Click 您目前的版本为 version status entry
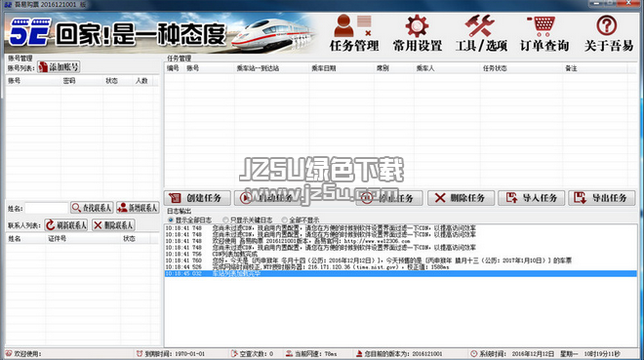Viewport: 644px width, 360px height. click(399, 353)
